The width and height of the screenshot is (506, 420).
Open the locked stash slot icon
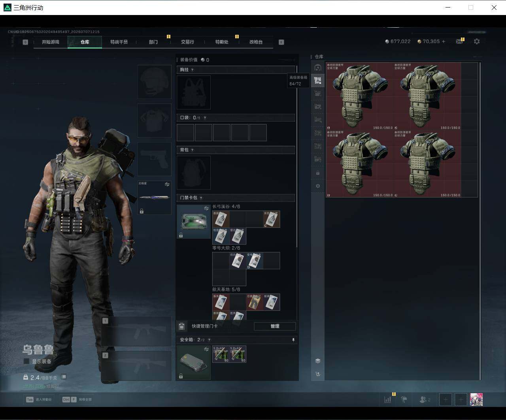pyautogui.click(x=318, y=173)
